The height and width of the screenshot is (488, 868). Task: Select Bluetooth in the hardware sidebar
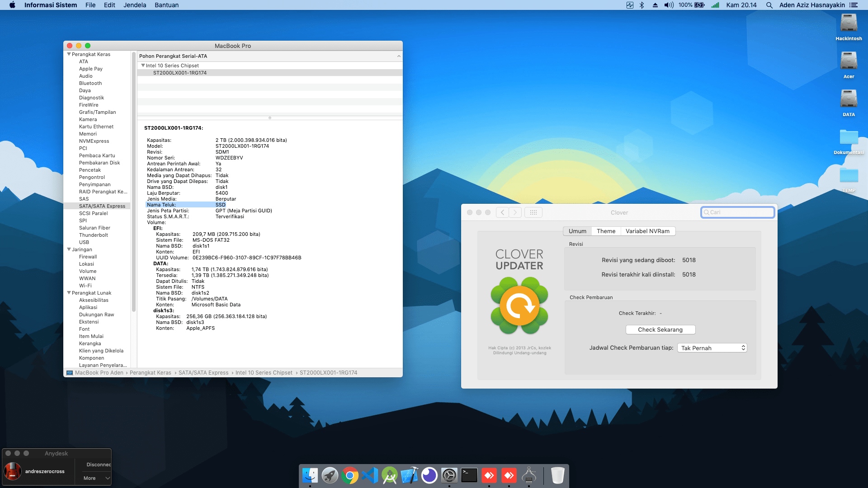tap(90, 83)
